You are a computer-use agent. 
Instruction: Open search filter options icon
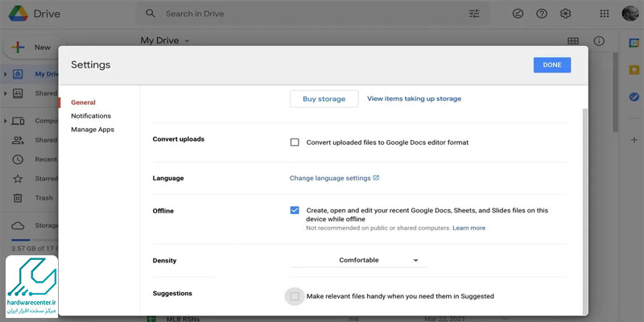474,14
